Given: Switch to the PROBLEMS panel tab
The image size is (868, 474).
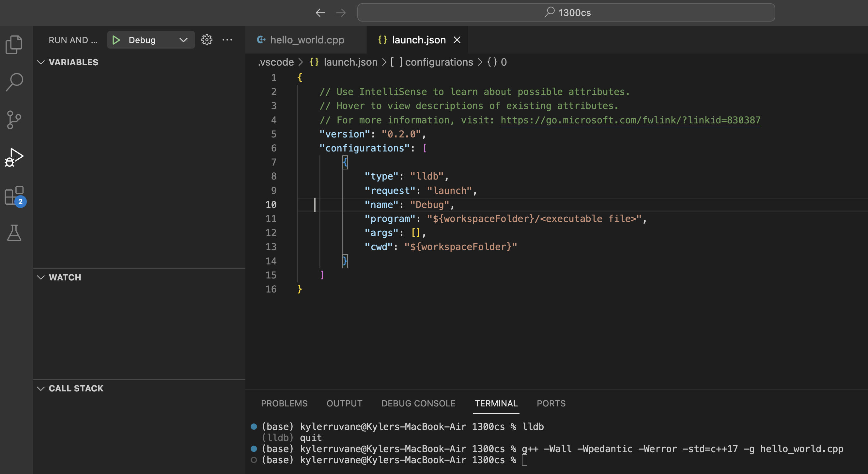Looking at the screenshot, I should tap(284, 403).
